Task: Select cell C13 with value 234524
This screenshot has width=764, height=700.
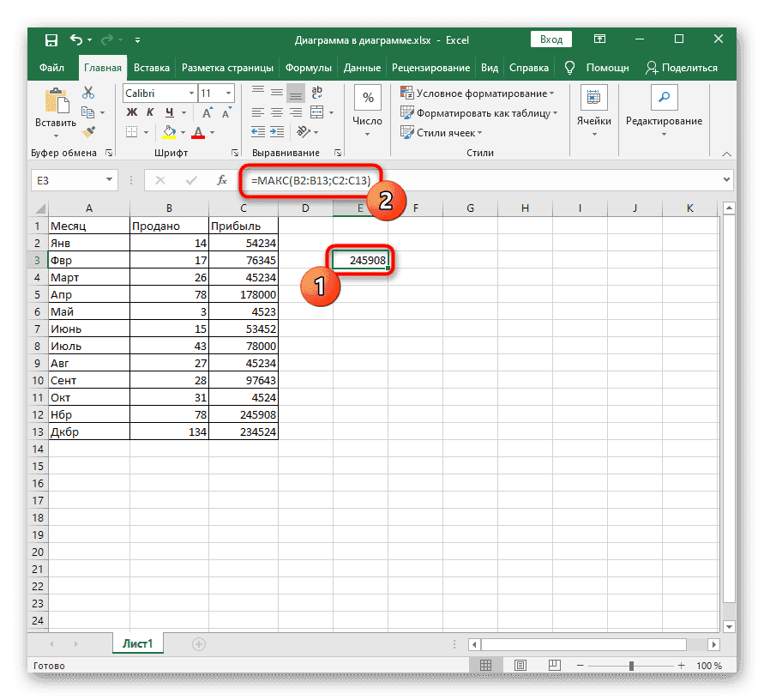Action: click(244, 432)
